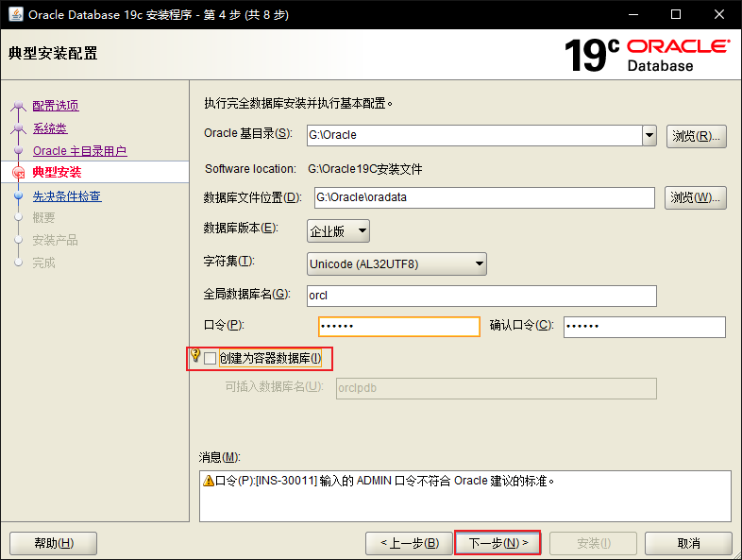
Task: Focus the 口令(P) password field
Action: click(x=399, y=327)
